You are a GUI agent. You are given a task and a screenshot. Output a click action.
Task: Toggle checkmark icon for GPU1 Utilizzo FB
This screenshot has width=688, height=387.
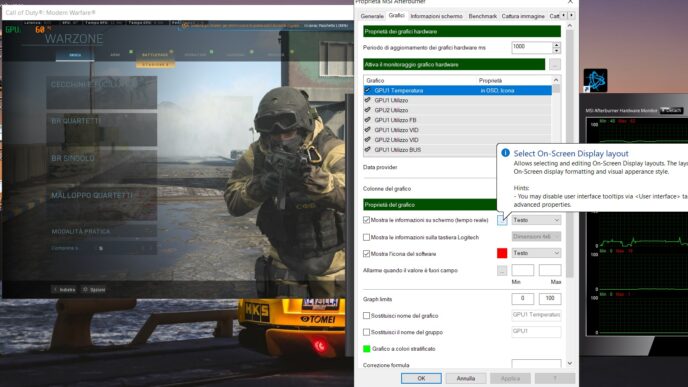point(368,120)
